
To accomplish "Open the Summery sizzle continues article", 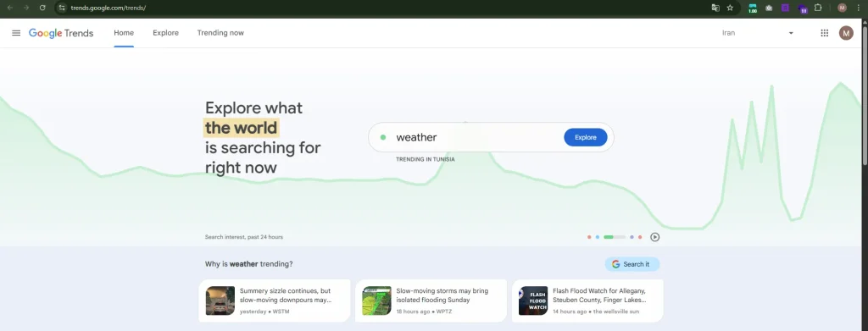I will pyautogui.click(x=274, y=301).
